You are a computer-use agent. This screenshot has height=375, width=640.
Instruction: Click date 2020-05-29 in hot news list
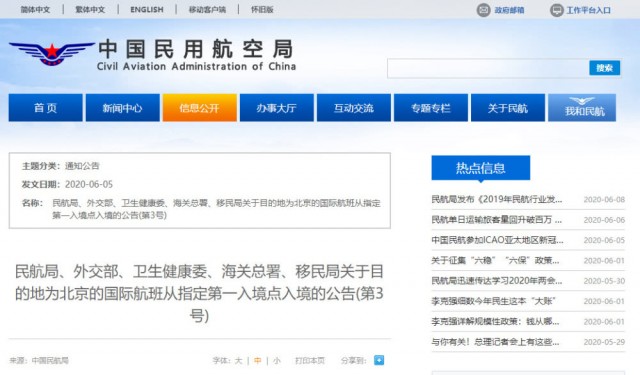pyautogui.click(x=604, y=342)
